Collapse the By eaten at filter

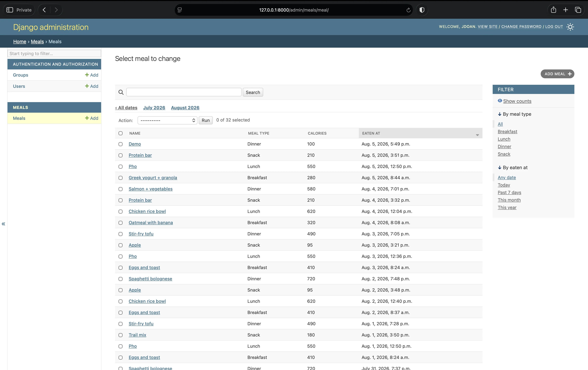pyautogui.click(x=513, y=167)
